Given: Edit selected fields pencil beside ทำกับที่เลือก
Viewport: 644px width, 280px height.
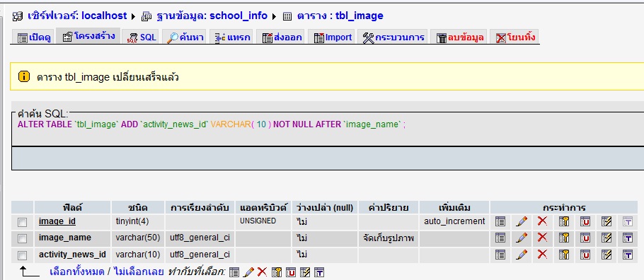Looking at the screenshot, I should point(248,272).
